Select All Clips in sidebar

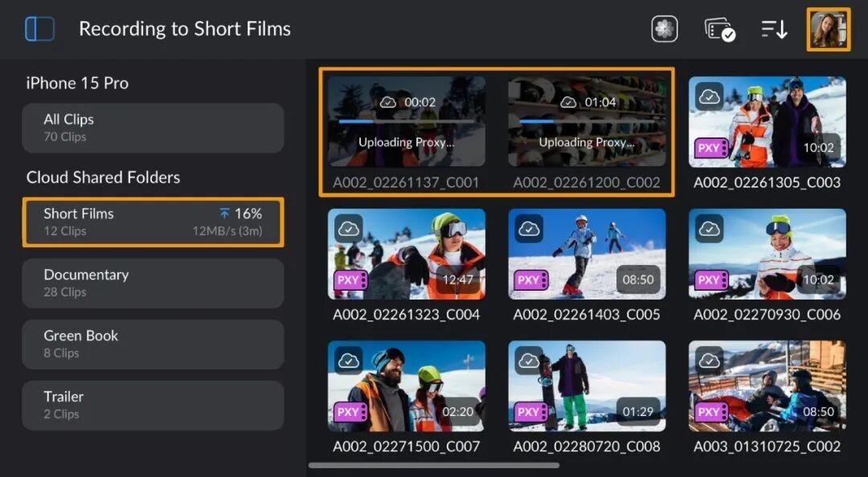tap(153, 128)
